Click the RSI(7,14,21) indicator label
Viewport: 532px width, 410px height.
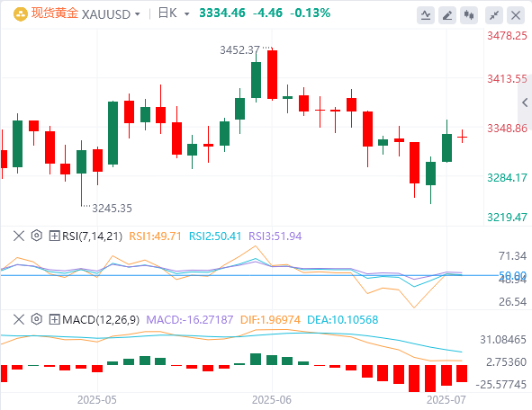click(93, 236)
